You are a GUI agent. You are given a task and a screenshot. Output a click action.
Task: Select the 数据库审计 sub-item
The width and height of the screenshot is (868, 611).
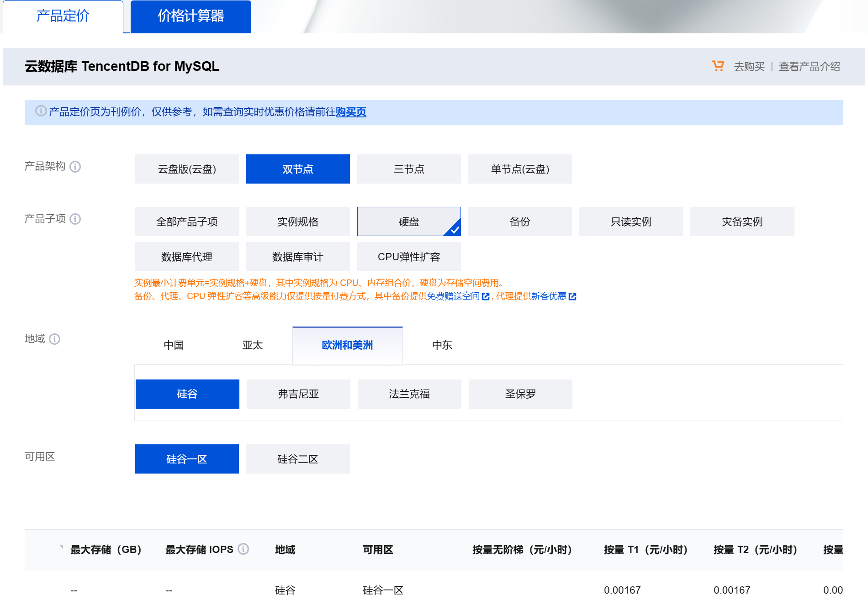click(298, 257)
